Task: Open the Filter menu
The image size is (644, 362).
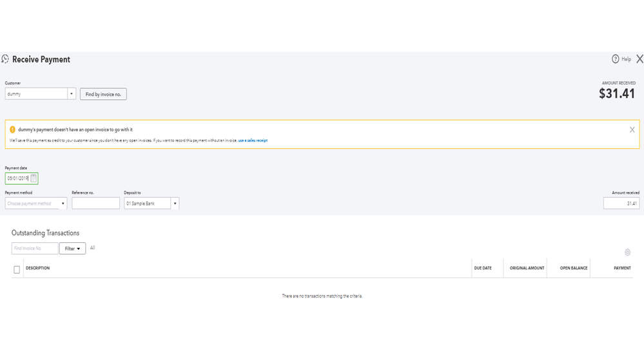Action: point(72,249)
